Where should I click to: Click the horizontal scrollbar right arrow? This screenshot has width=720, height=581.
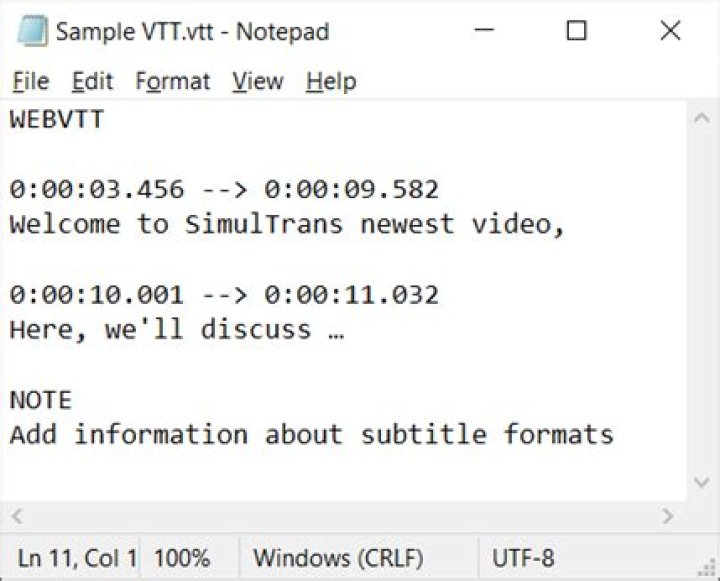(668, 517)
